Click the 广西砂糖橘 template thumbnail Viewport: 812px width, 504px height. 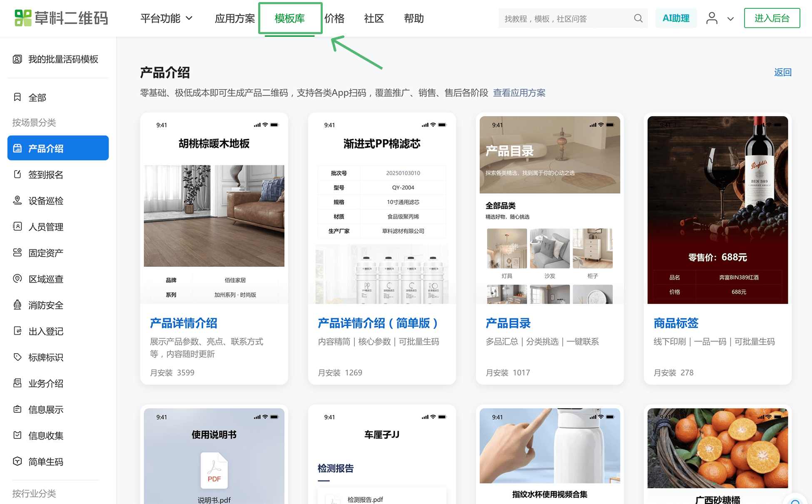click(x=717, y=456)
